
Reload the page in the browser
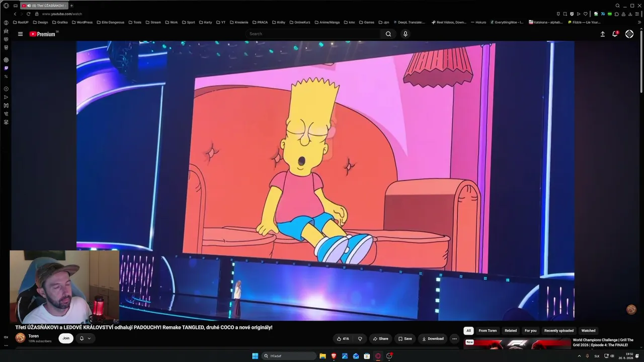click(29, 14)
